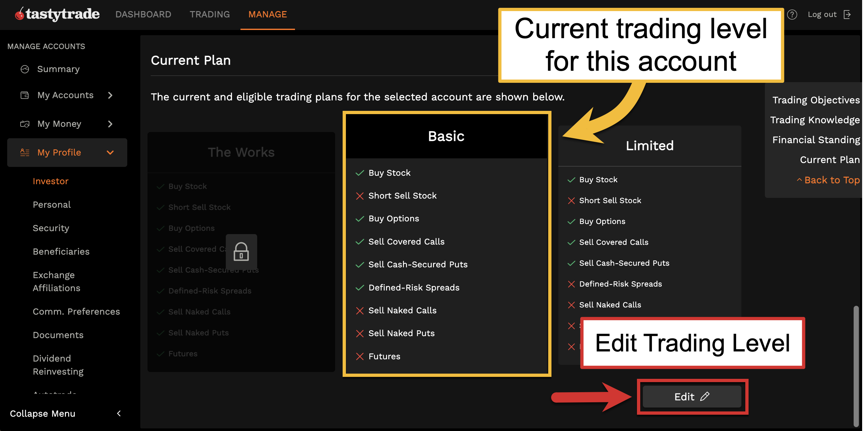The height and width of the screenshot is (431, 868).
Task: Select the Summary icon in the sidebar
Action: pos(25,69)
